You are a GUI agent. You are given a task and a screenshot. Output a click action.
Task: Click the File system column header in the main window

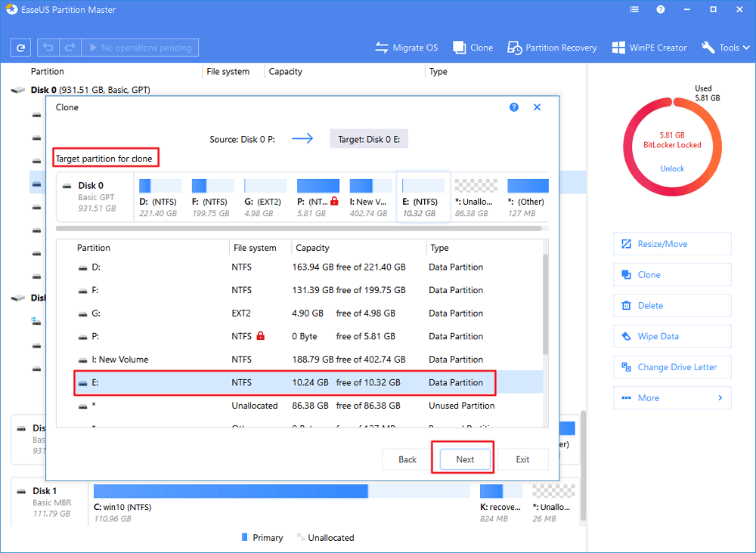click(x=228, y=71)
